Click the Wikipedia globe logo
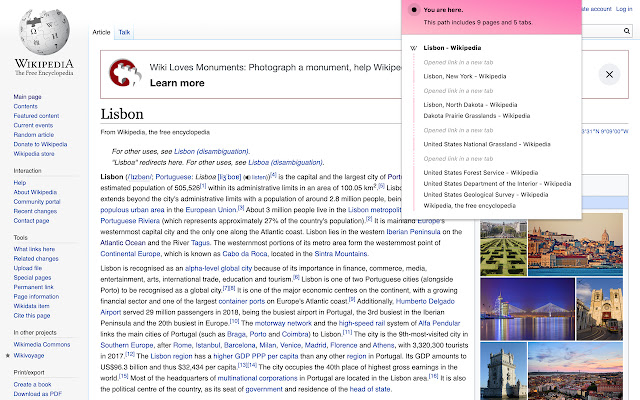 (43, 35)
